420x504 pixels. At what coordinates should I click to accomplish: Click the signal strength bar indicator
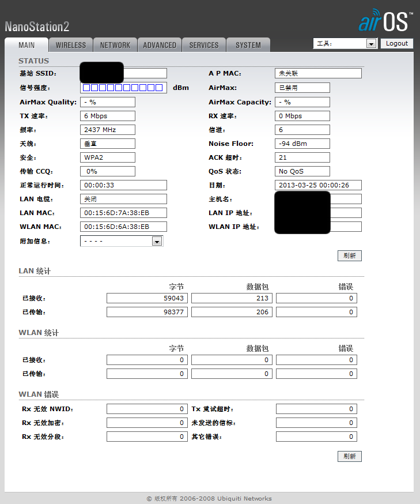coord(123,88)
